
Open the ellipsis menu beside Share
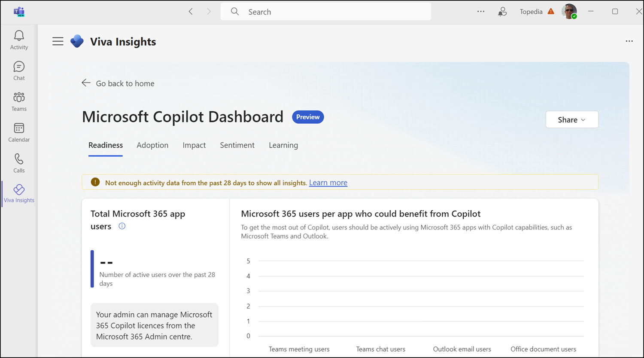click(x=629, y=41)
